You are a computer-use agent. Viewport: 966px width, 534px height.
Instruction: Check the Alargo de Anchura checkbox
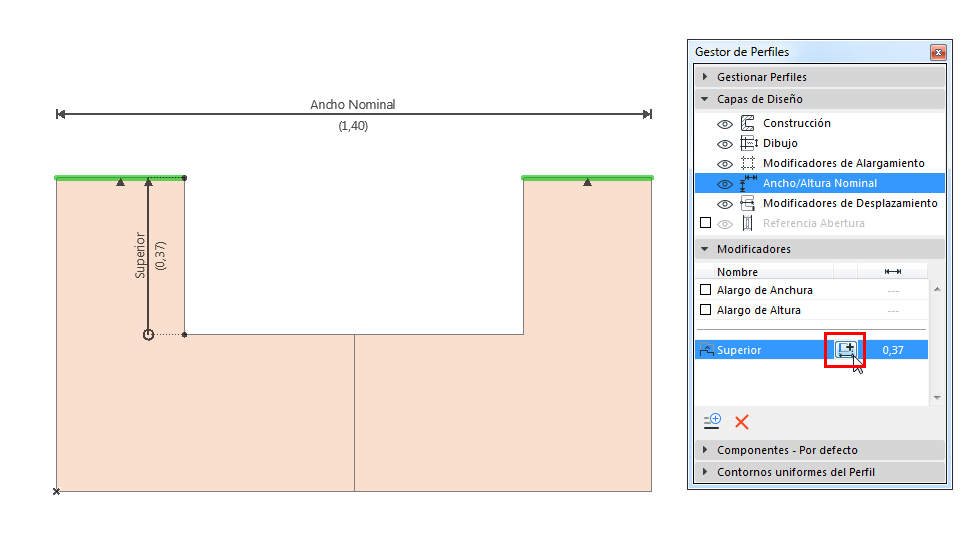pyautogui.click(x=705, y=289)
